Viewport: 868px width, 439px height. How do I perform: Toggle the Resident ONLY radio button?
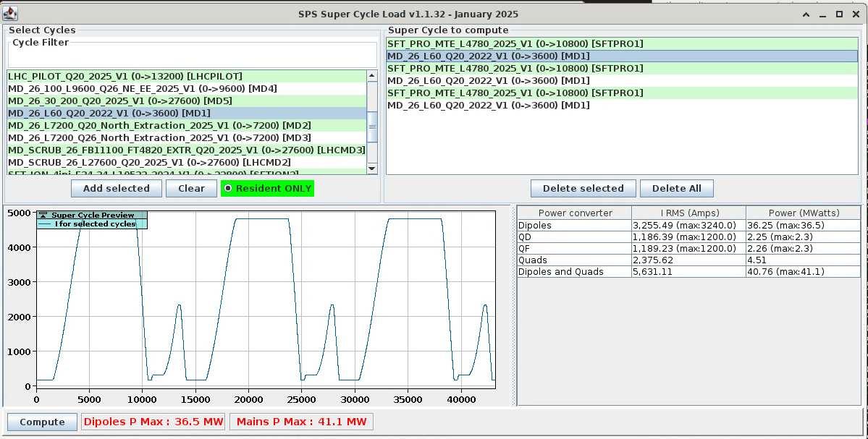pyautogui.click(x=229, y=189)
